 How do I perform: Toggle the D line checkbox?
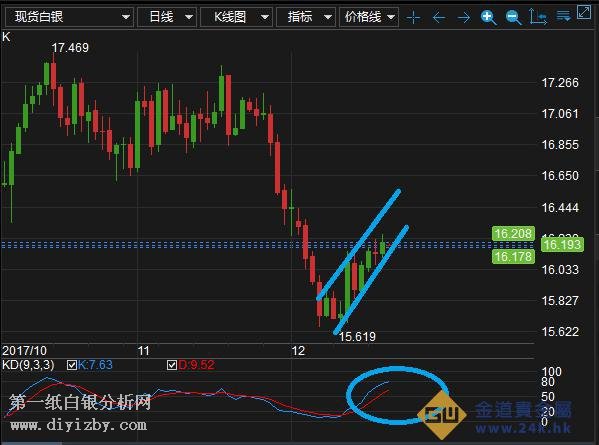pos(172,365)
